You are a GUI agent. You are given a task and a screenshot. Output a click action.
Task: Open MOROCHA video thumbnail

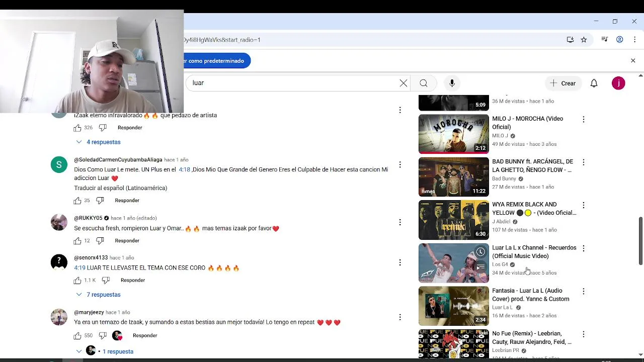[453, 134]
